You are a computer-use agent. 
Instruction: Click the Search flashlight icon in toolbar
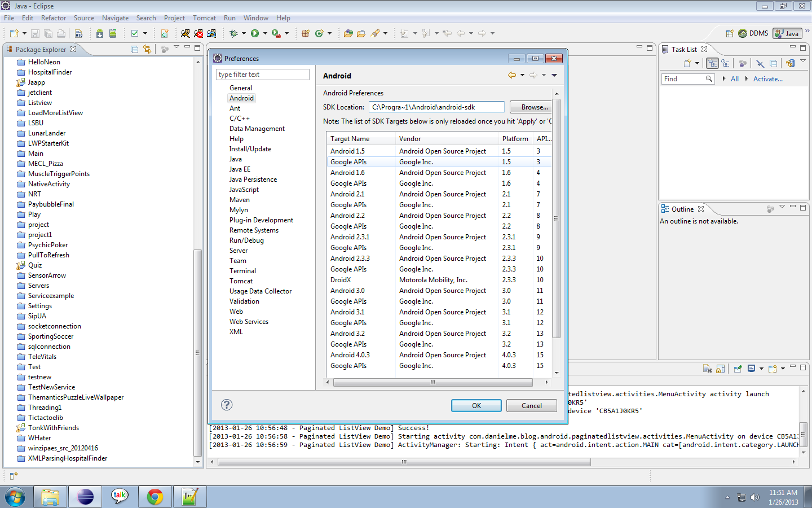[375, 33]
